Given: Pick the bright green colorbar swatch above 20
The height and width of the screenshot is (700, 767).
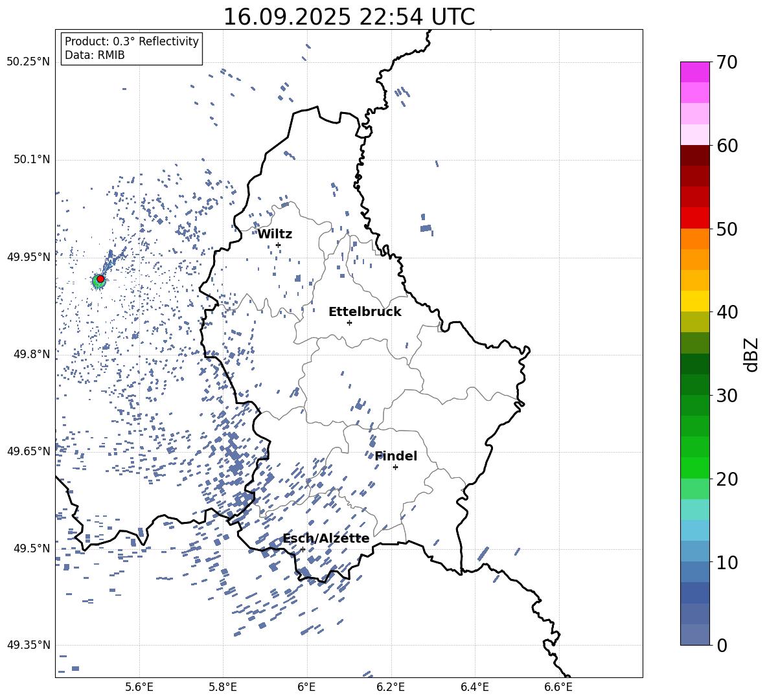Looking at the screenshot, I should click(695, 468).
